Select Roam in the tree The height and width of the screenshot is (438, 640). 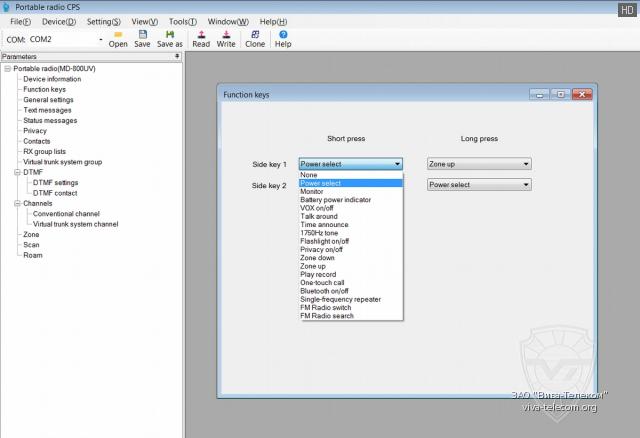[x=33, y=255]
